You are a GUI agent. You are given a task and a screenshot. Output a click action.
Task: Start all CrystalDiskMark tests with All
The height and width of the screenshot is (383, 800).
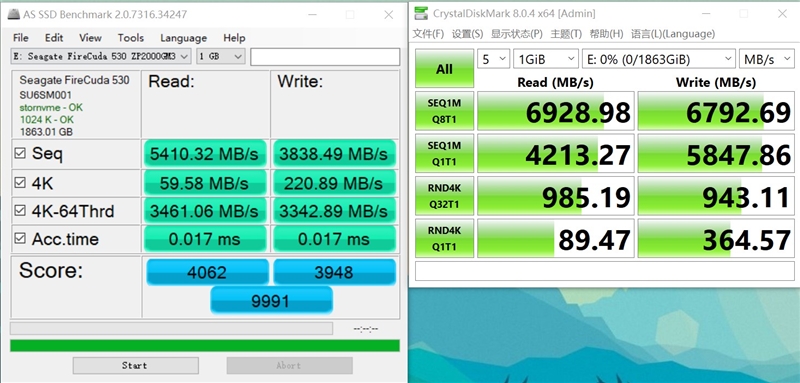[x=444, y=69]
